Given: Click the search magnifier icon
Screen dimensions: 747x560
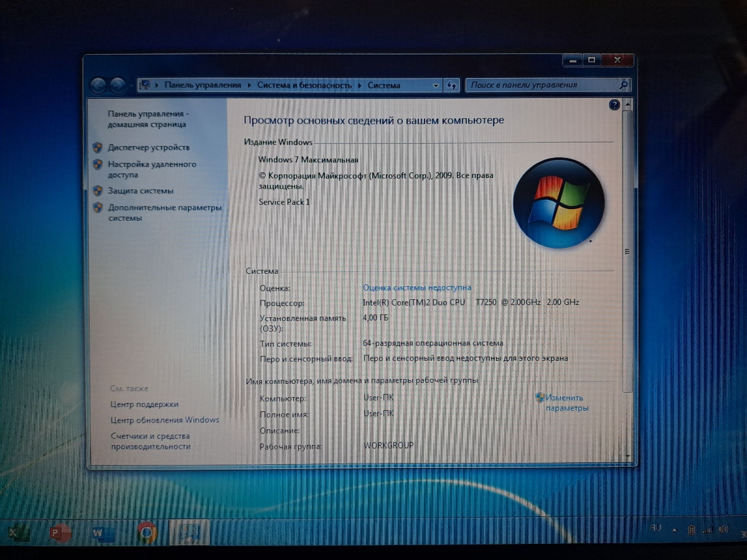Looking at the screenshot, I should coord(624,85).
